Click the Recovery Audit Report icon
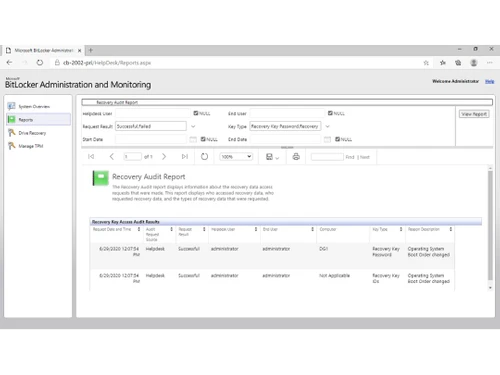The width and height of the screenshot is (500, 375). click(101, 178)
